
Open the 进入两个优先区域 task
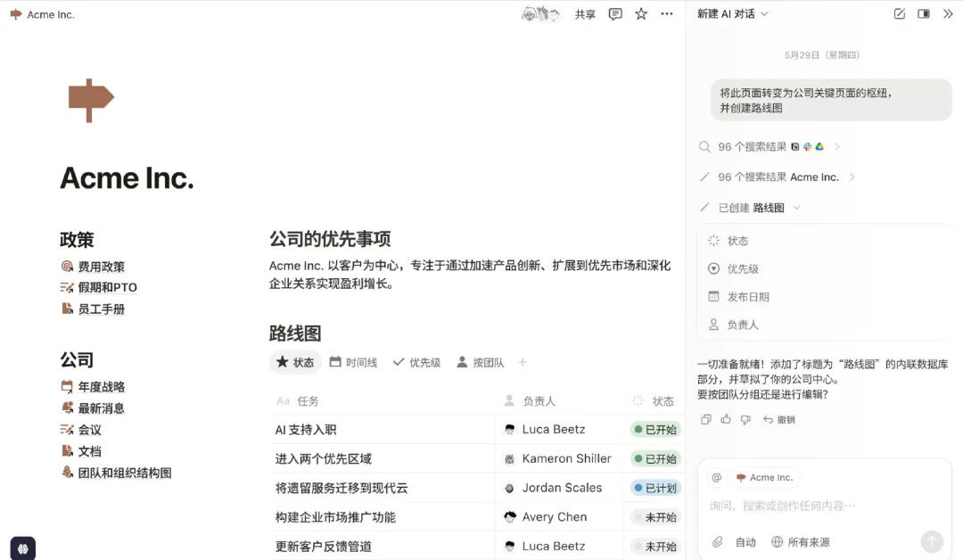click(x=323, y=458)
